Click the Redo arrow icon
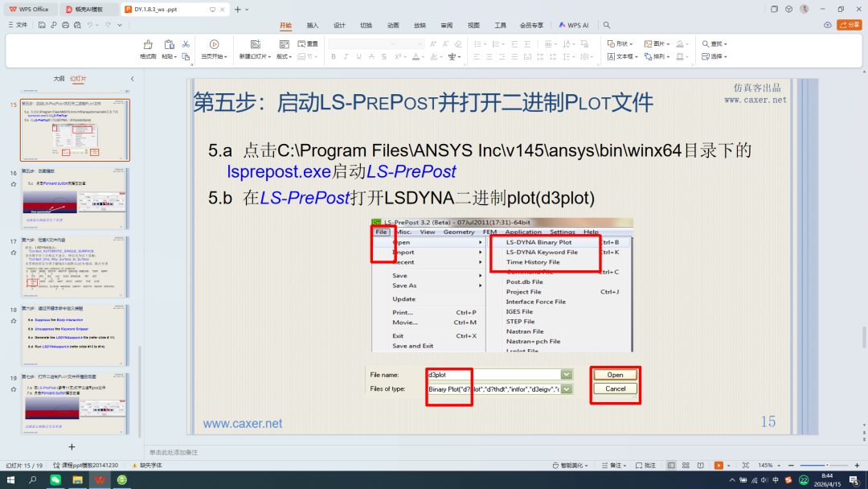The image size is (868, 489). 108,25
